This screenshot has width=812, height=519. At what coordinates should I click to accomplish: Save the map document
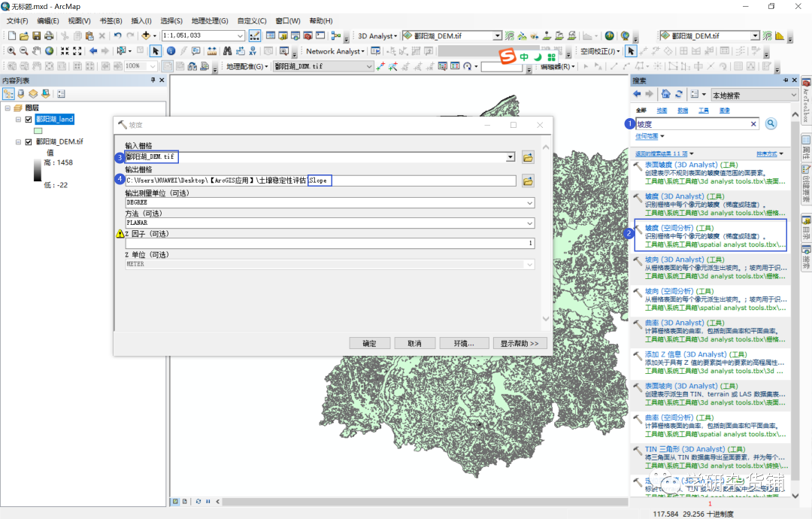coord(35,35)
